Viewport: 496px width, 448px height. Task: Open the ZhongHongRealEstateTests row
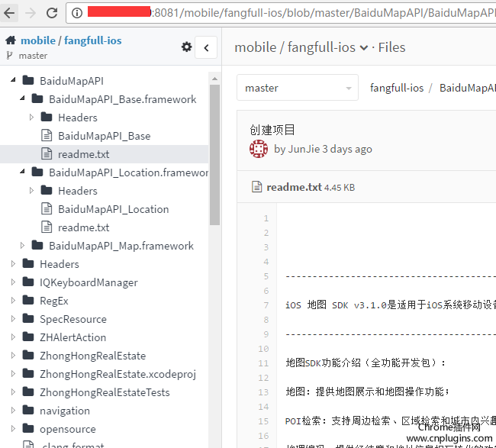point(105,392)
